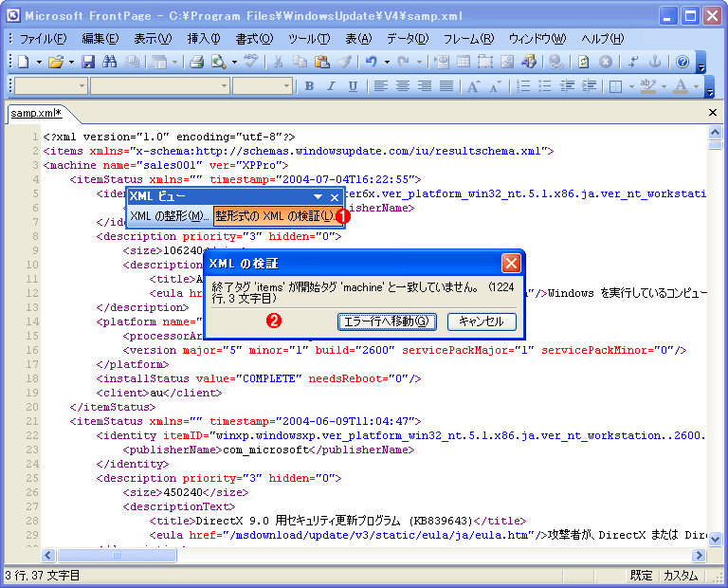This screenshot has height=588, width=728.
Task: Click the Bulleted list icon
Action: point(545,86)
